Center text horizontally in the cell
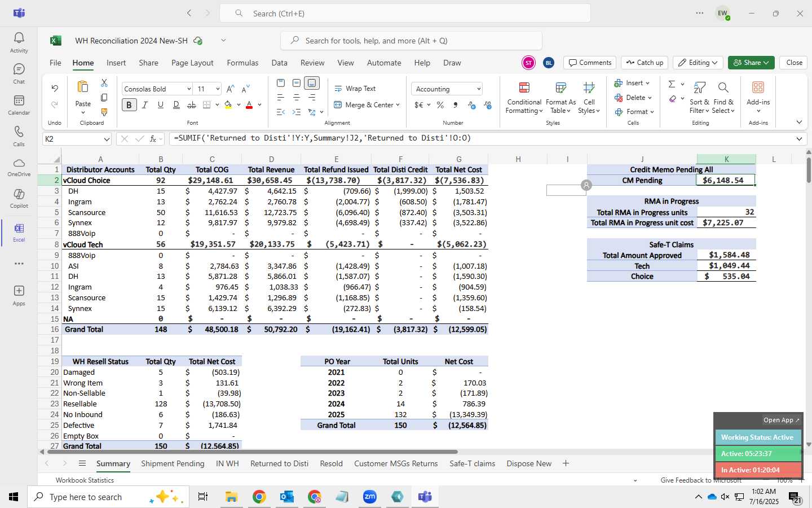The image size is (812, 508). [296, 98]
